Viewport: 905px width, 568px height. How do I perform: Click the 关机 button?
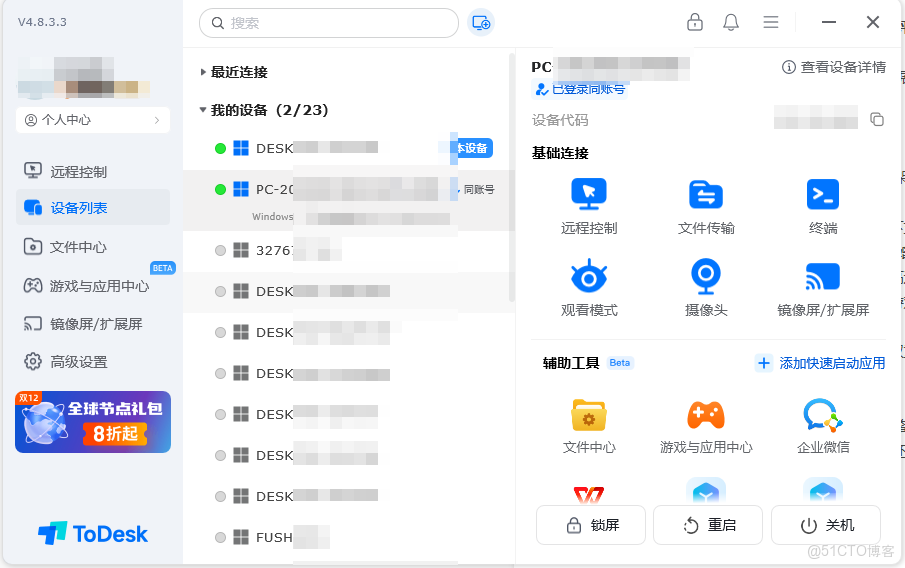[x=826, y=525]
